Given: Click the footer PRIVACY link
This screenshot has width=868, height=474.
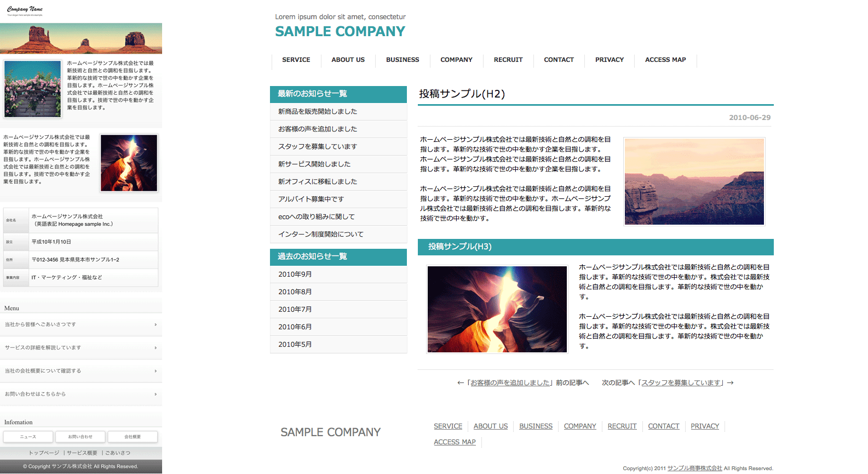Looking at the screenshot, I should pyautogui.click(x=704, y=426).
